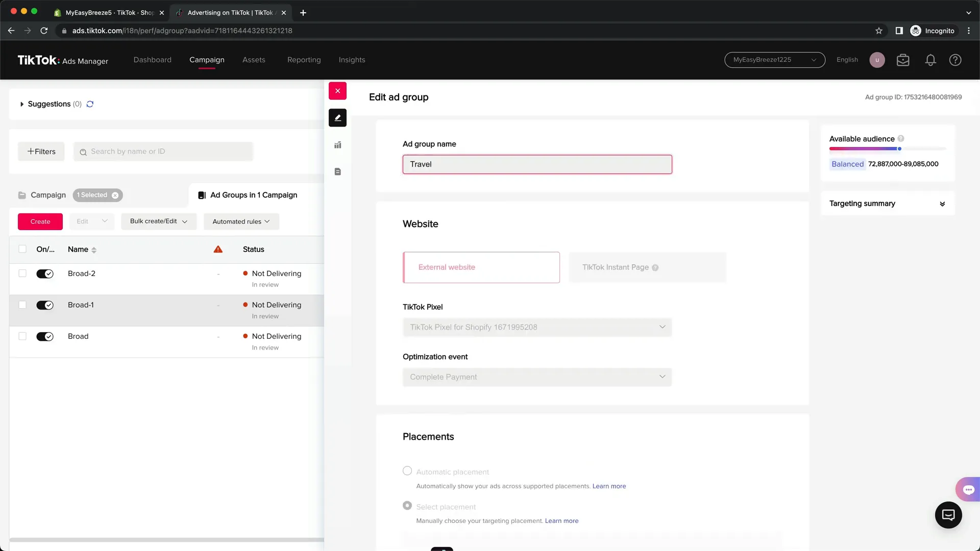Screen dimensions: 980x551
Task: Open the TikTok Pixel dropdown
Action: [x=537, y=328]
